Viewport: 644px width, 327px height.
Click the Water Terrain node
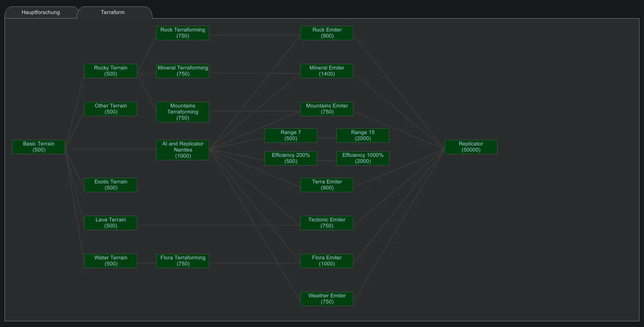point(111,261)
